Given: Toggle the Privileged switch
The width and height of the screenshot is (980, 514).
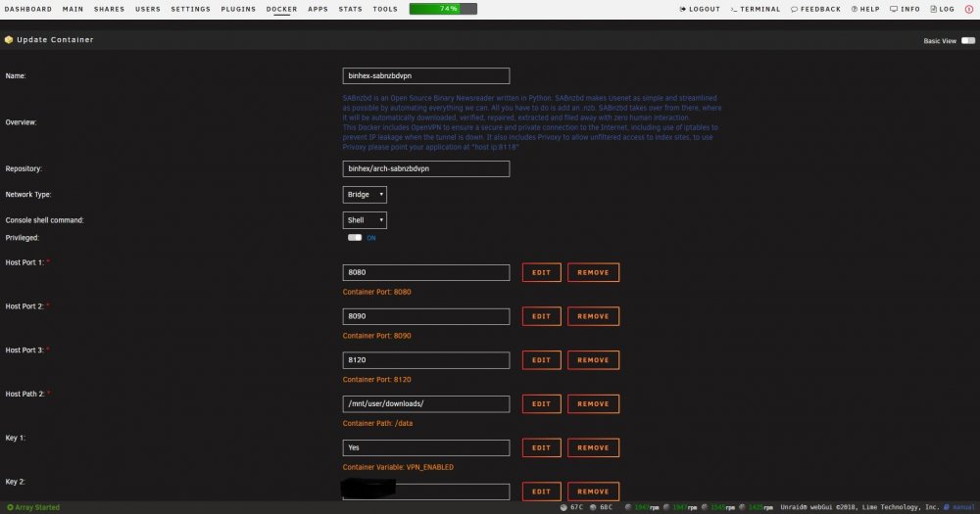Looking at the screenshot, I should coord(355,237).
